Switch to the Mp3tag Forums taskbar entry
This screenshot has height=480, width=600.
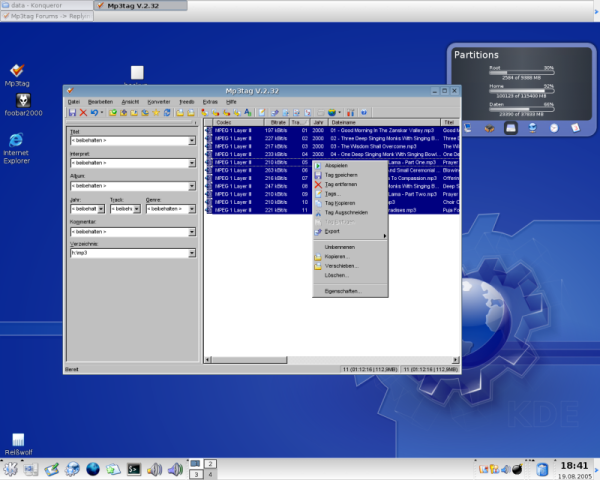coord(47,16)
